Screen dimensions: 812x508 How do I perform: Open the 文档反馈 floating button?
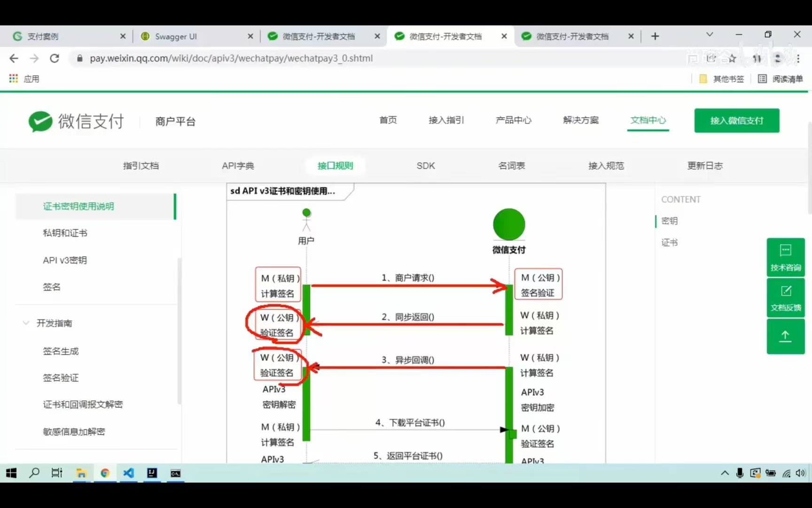(x=786, y=298)
